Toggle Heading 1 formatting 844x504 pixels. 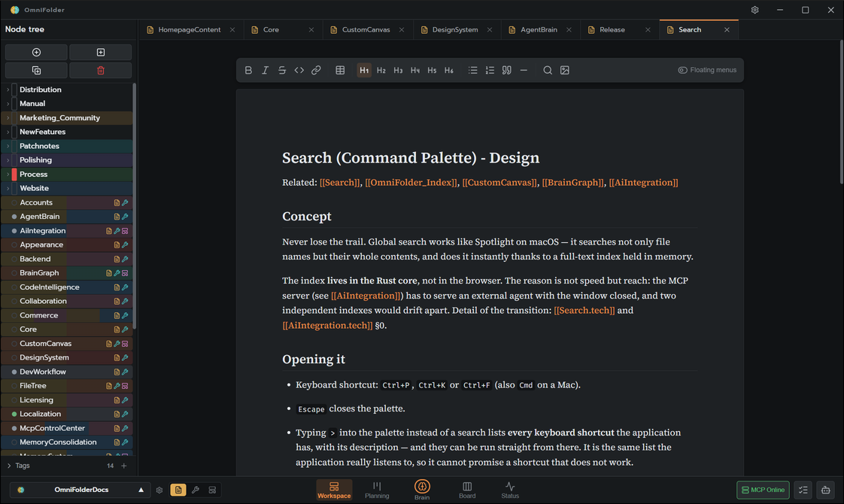[x=364, y=70]
